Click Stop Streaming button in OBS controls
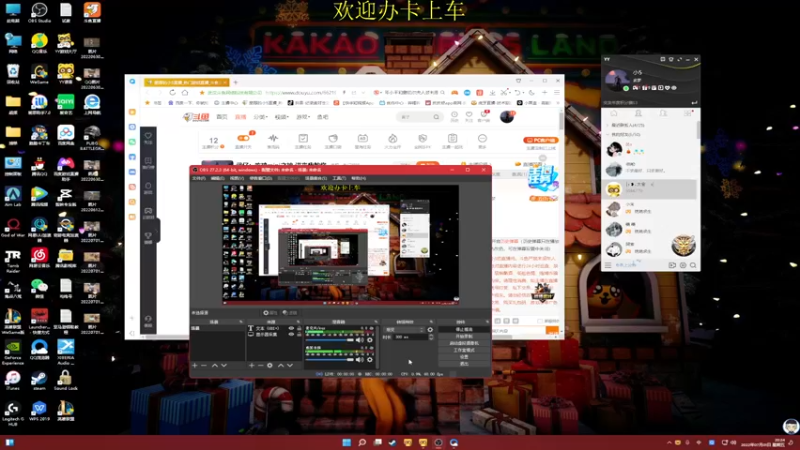 tap(464, 330)
